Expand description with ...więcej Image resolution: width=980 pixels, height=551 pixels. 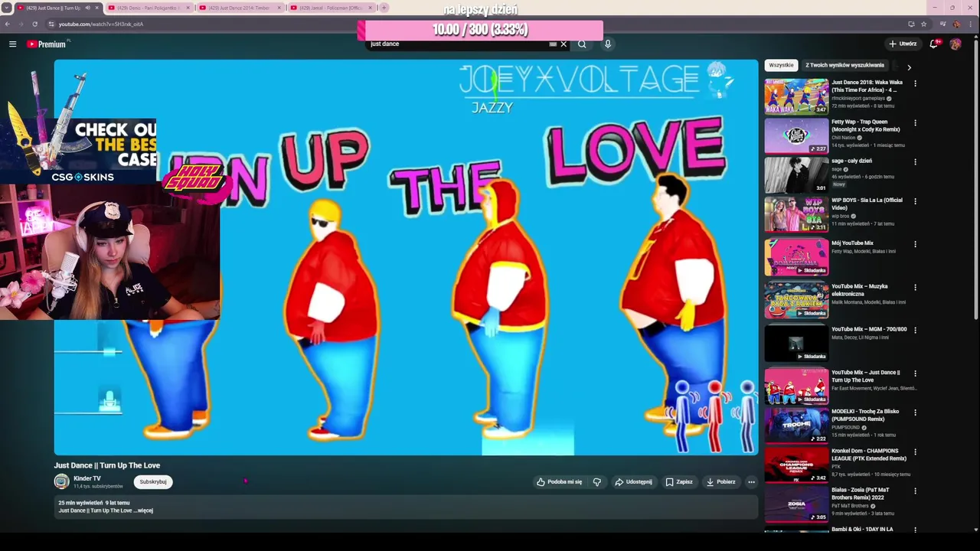[x=143, y=510]
